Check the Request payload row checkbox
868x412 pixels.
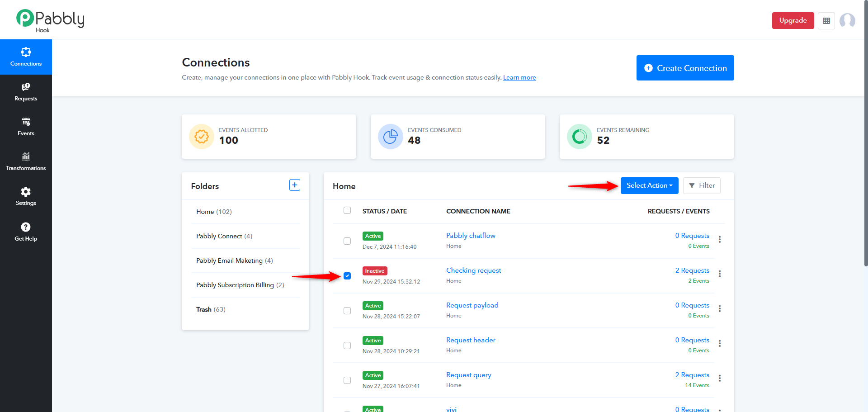[347, 311]
